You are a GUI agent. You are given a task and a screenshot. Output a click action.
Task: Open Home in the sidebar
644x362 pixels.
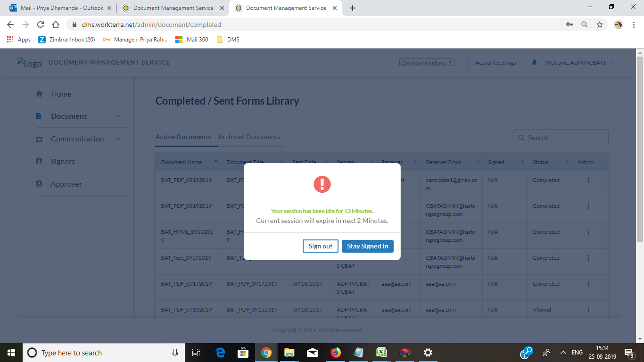point(61,94)
